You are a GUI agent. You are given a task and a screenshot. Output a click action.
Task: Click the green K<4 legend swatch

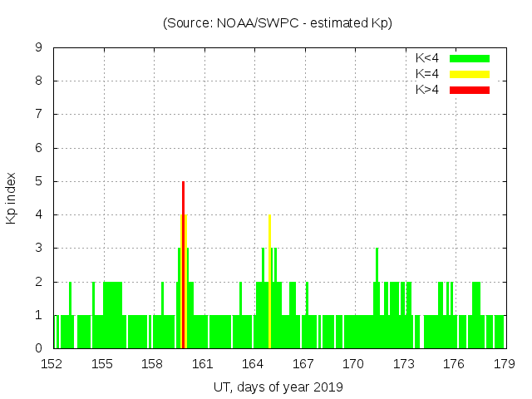coord(470,58)
